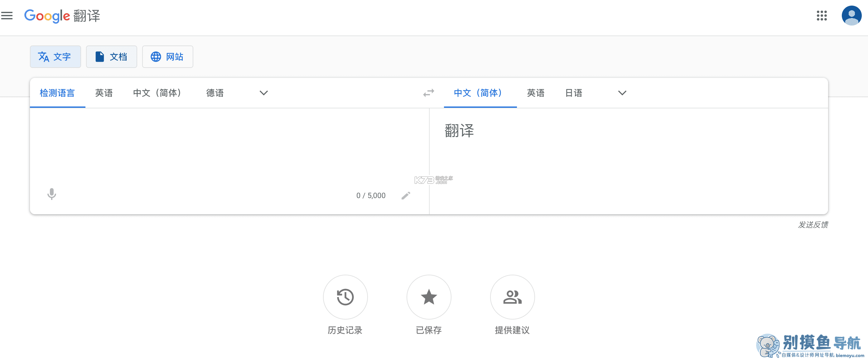The height and width of the screenshot is (360, 868).
Task: Choose 中文（简体） as source language
Action: 157,93
